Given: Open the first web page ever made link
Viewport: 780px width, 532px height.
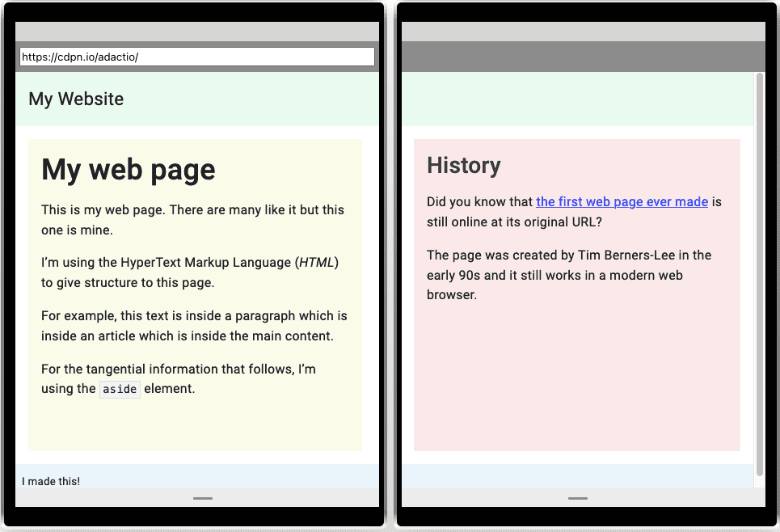Looking at the screenshot, I should [x=622, y=201].
